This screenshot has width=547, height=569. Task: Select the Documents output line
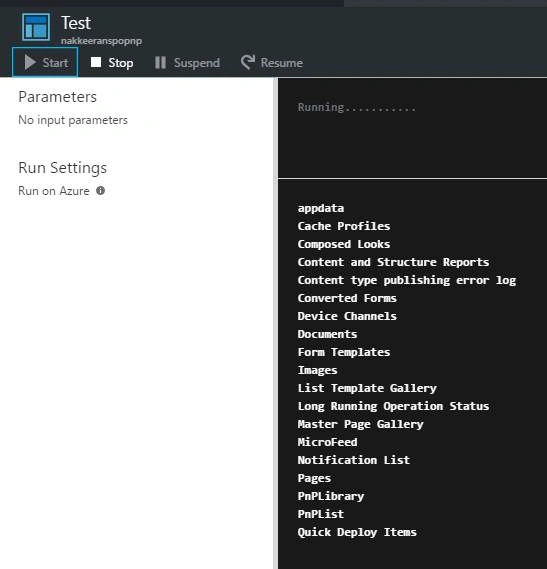(327, 334)
